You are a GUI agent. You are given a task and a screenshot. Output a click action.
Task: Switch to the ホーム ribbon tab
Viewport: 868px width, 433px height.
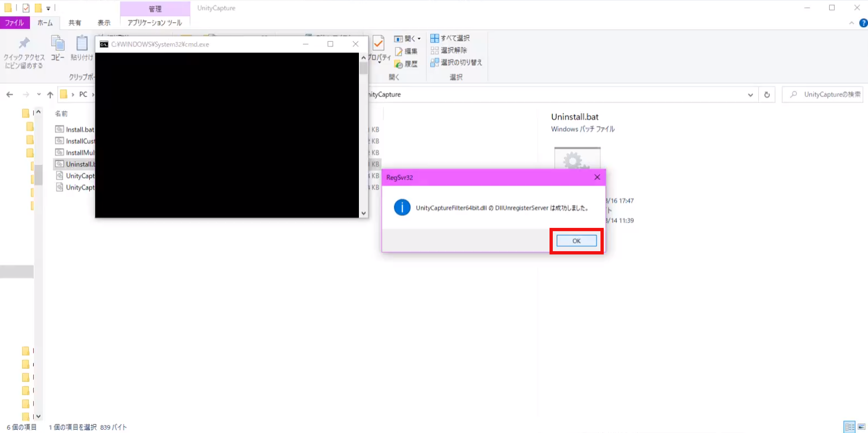(x=45, y=23)
